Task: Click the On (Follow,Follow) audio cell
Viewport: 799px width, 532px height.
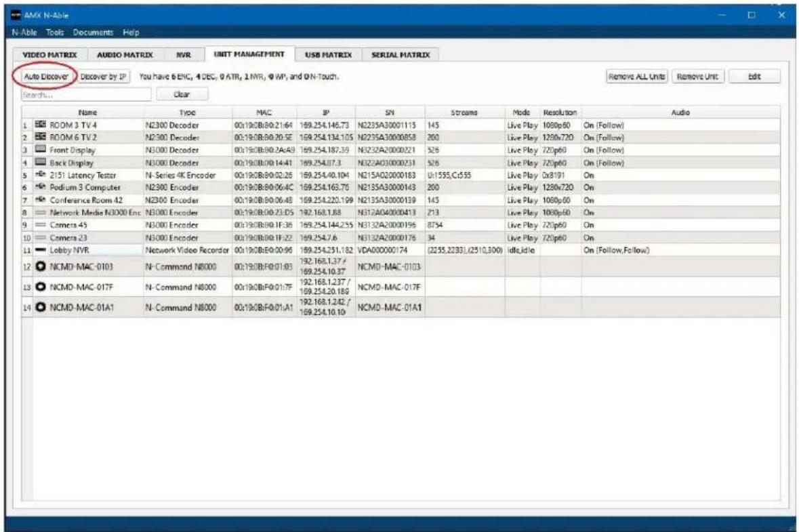Action: pyautogui.click(x=681, y=250)
